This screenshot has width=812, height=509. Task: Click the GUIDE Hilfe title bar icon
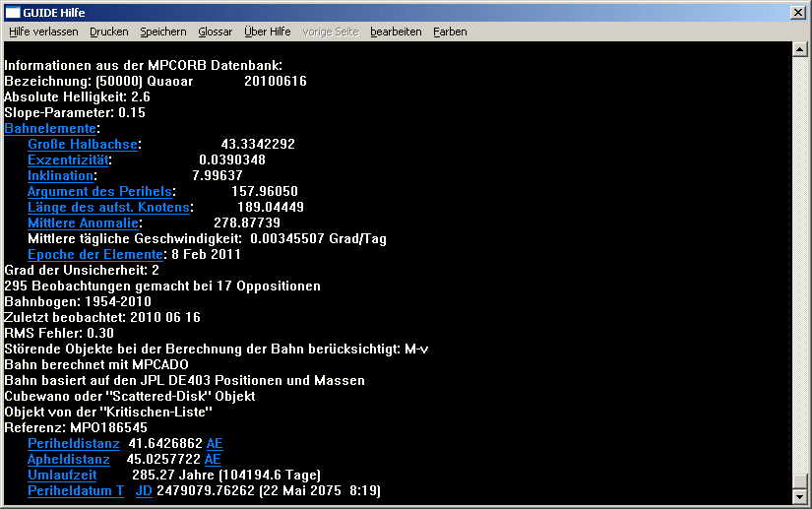pos(13,11)
